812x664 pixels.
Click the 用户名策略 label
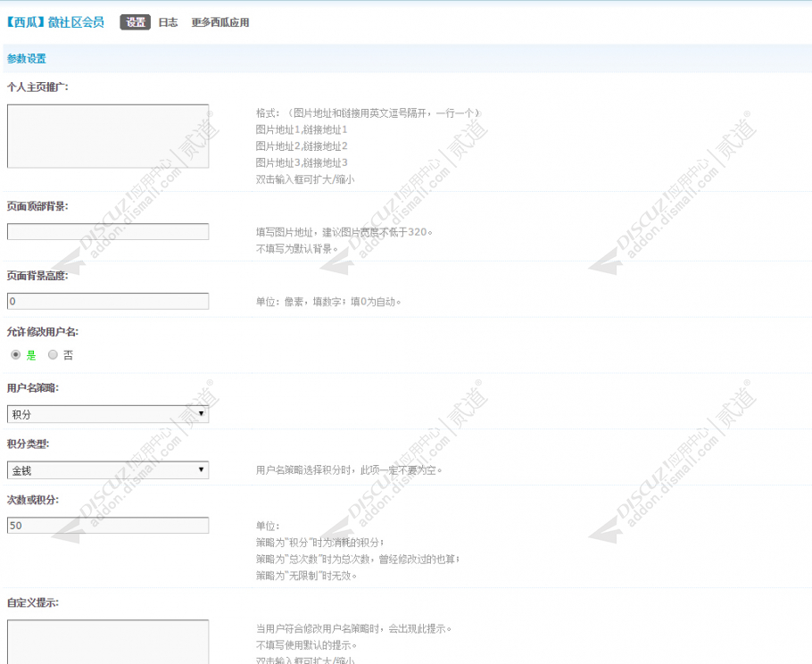tap(33, 388)
